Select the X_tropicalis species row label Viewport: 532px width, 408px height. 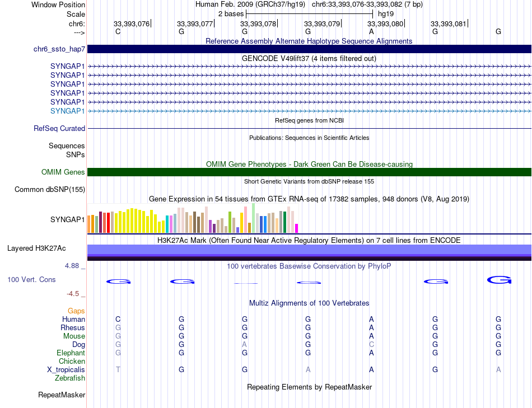(66, 370)
